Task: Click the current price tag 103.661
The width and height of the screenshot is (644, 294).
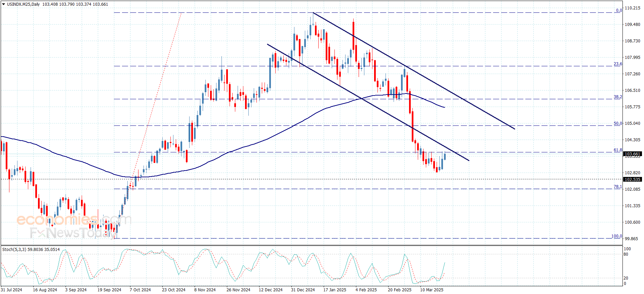Action: pyautogui.click(x=632, y=154)
